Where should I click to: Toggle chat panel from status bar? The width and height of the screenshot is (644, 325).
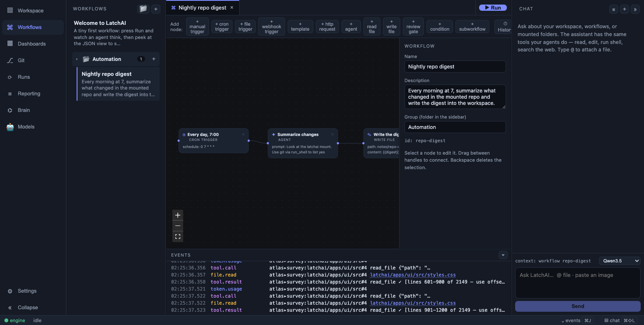[x=620, y=320]
